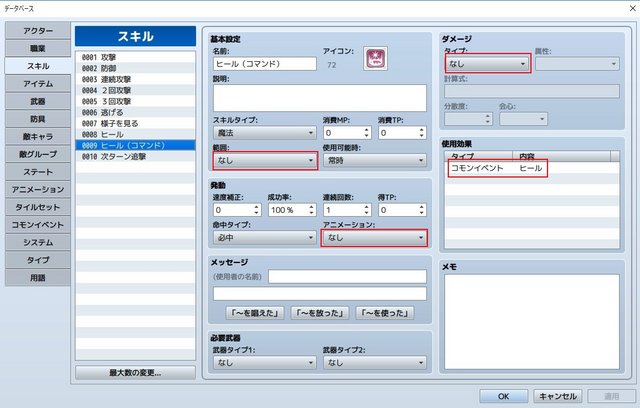Go to the システム tab
The width and height of the screenshot is (640, 408).
[x=38, y=242]
